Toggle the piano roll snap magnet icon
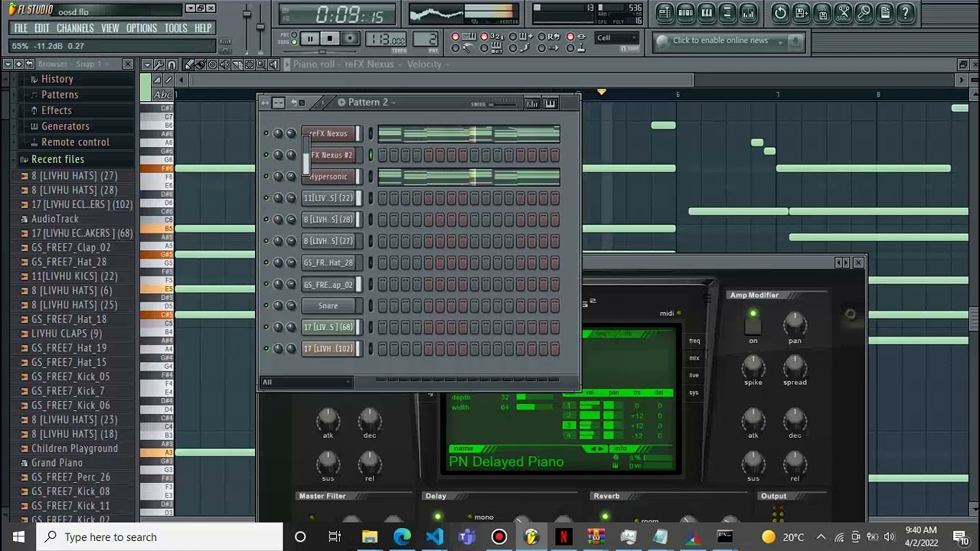Image resolution: width=980 pixels, height=551 pixels. tap(171, 65)
